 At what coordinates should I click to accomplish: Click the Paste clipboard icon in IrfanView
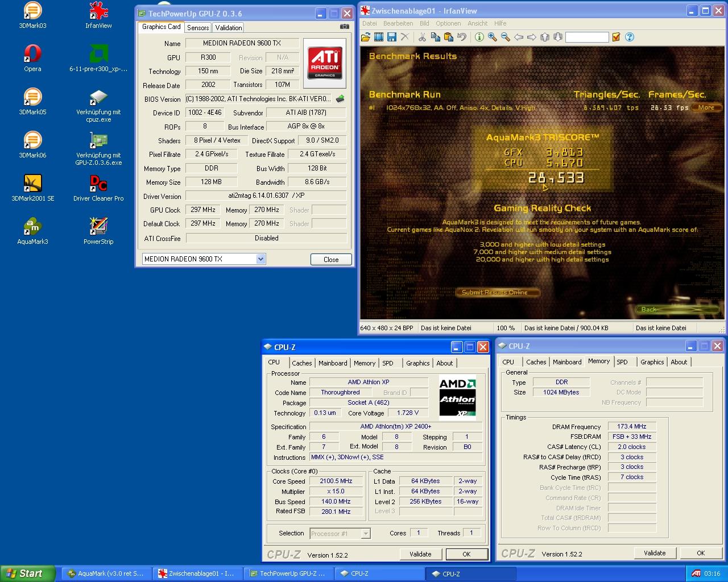tap(449, 37)
